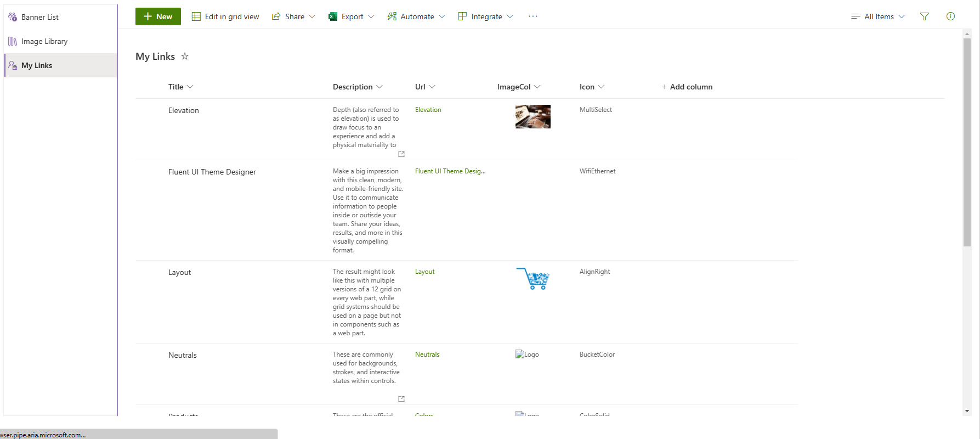Click the Excel Export icon

coord(333,16)
